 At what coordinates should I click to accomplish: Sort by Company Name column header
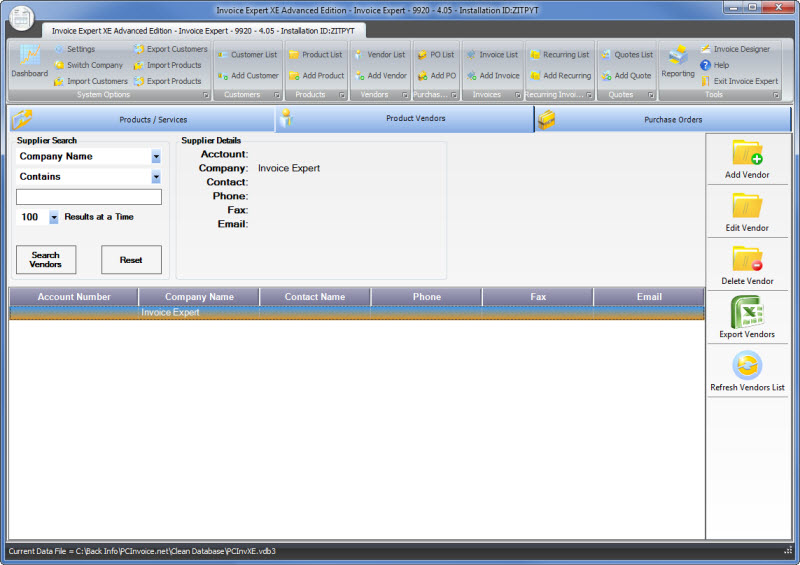199,297
